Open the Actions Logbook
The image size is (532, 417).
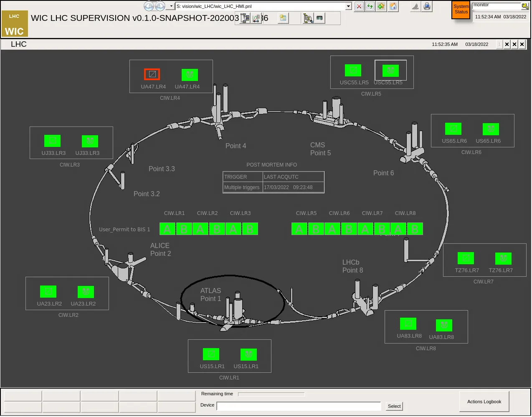click(484, 402)
